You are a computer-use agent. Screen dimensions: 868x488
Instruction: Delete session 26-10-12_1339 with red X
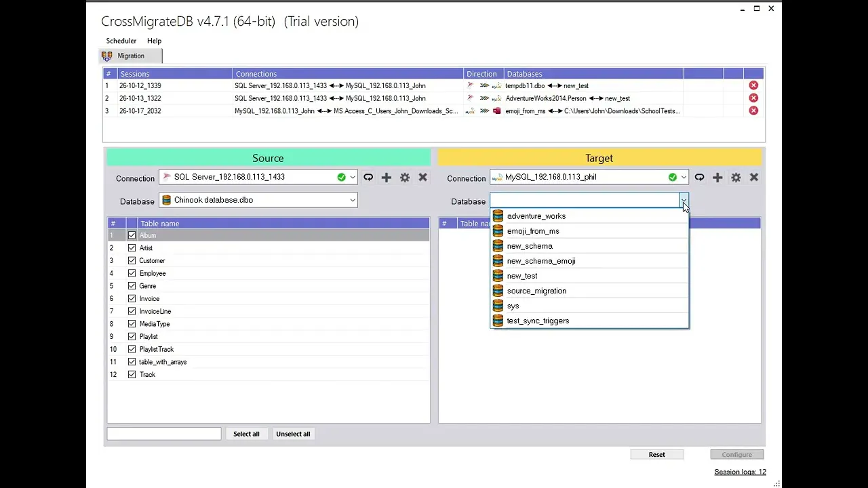(x=753, y=85)
